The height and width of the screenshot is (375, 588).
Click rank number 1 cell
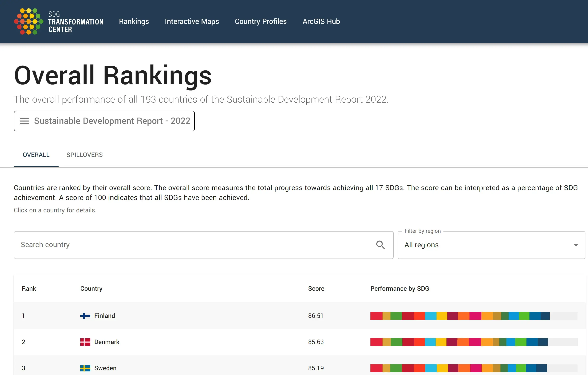click(x=23, y=316)
